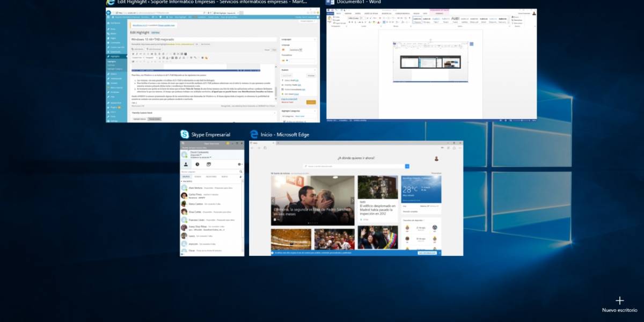
Task: Open layout options icon beside Word picture
Action: [471, 44]
